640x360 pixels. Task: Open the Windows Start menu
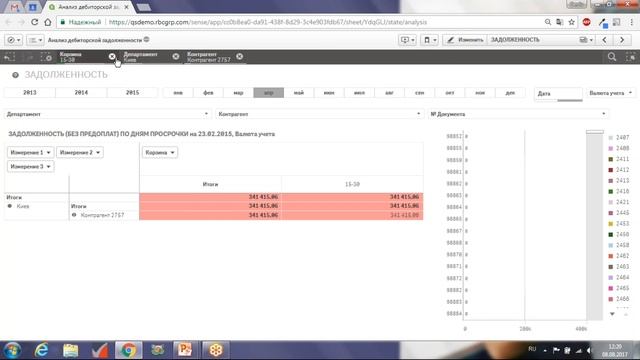pos(12,350)
